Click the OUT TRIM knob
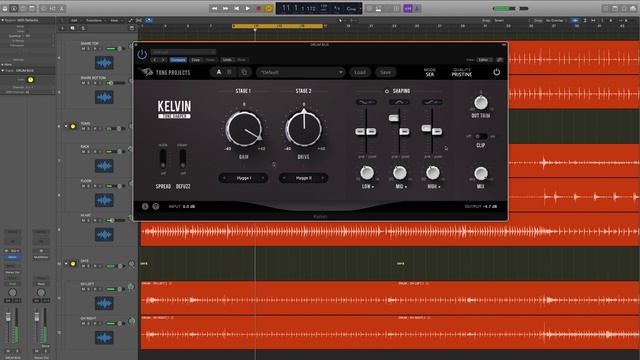 [481, 102]
